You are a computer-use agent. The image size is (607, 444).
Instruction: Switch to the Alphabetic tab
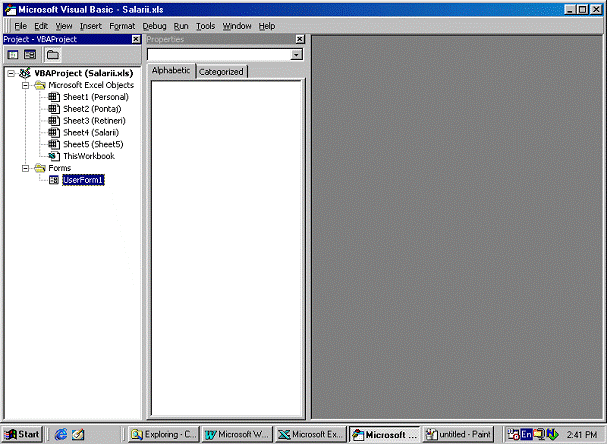[170, 71]
